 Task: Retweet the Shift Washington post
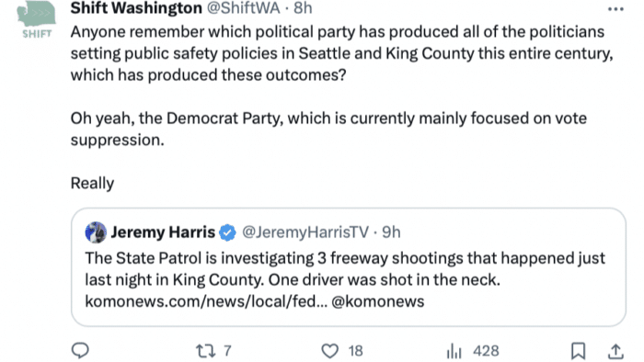tap(205, 351)
